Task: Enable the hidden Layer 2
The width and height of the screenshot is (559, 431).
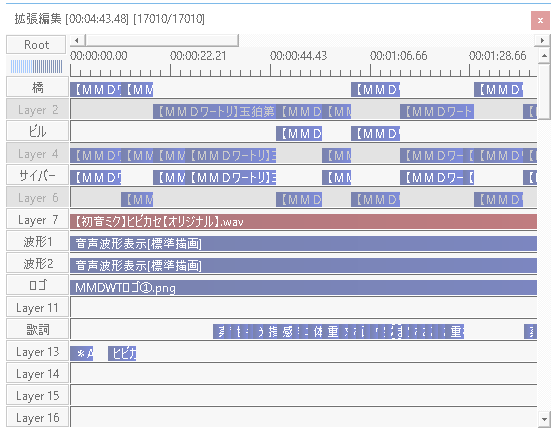Action: tap(37, 109)
